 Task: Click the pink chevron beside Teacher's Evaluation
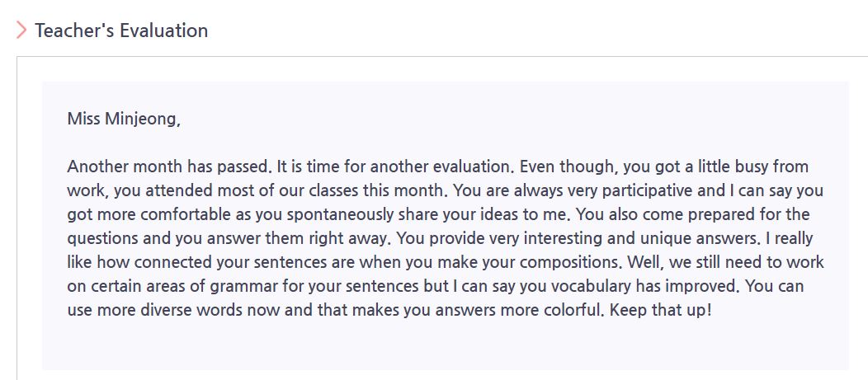[x=21, y=30]
